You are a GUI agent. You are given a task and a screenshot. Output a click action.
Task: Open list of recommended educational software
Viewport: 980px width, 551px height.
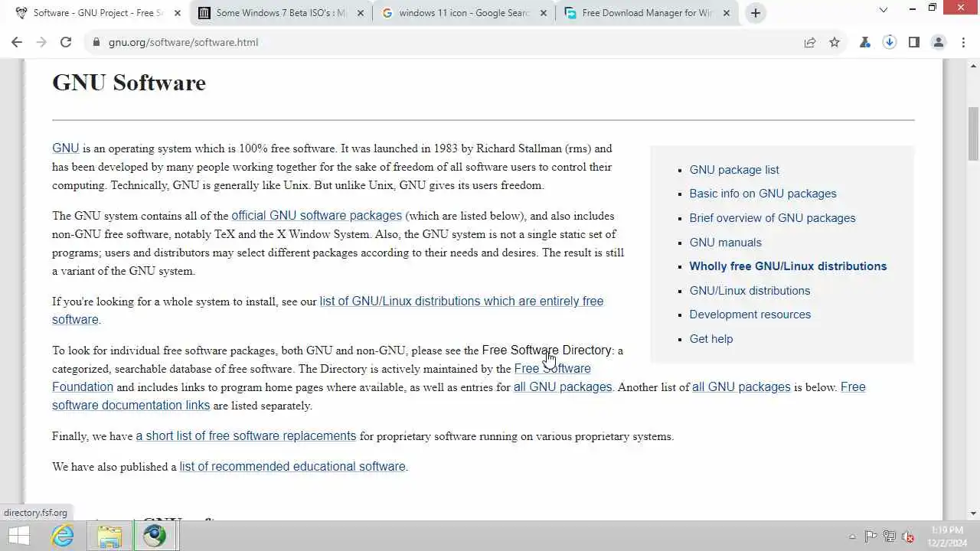[x=292, y=467]
